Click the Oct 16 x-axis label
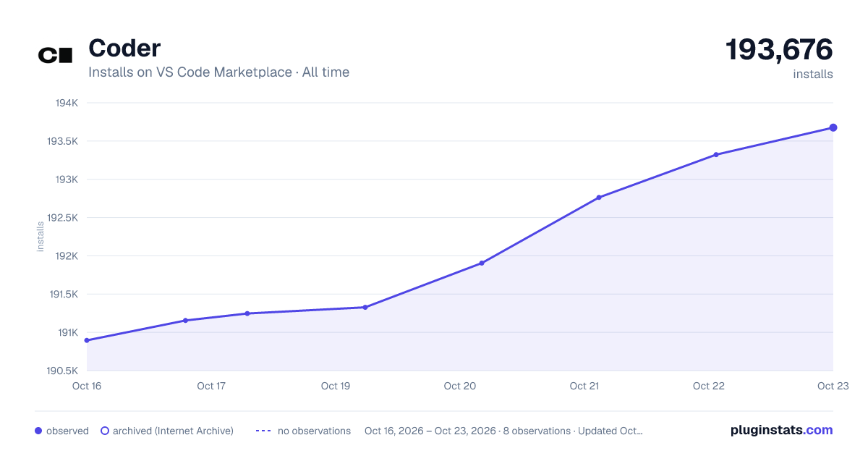The width and height of the screenshot is (868, 456). (87, 386)
